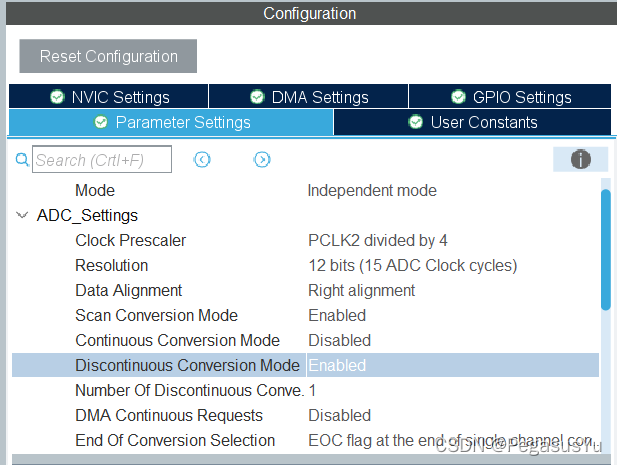The image size is (617, 465).
Task: Go to next search result arrow
Action: [262, 159]
